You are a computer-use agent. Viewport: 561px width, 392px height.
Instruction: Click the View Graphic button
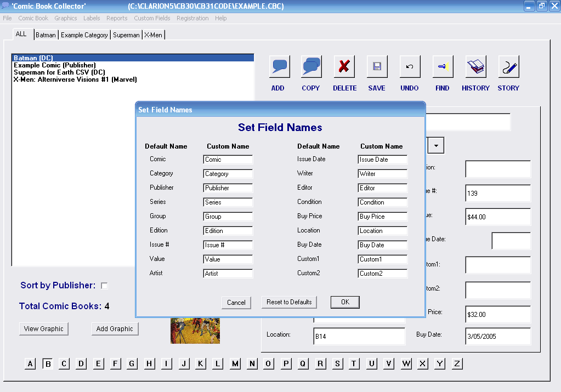pyautogui.click(x=43, y=328)
